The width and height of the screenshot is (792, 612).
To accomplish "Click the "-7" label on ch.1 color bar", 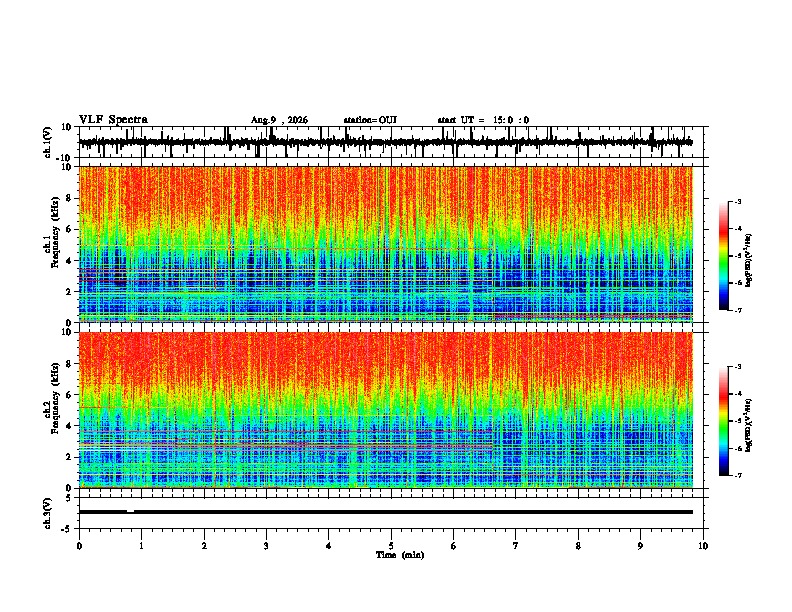I will [x=737, y=310].
